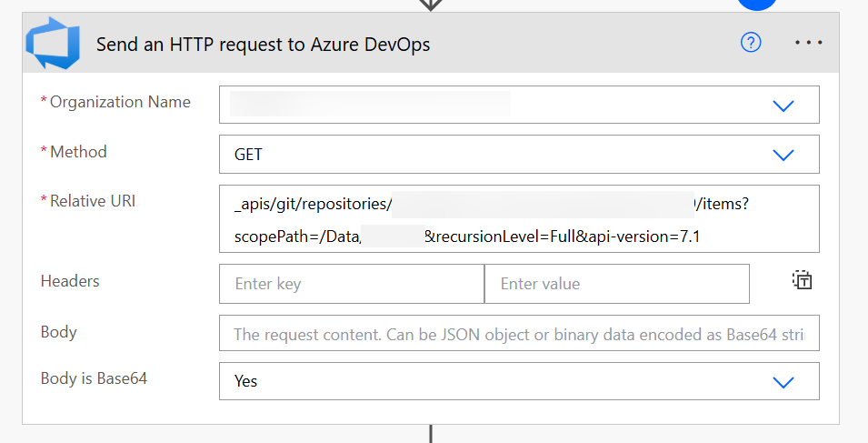Click the Yes value in Body is Base64
The width and height of the screenshot is (868, 443).
click(245, 381)
